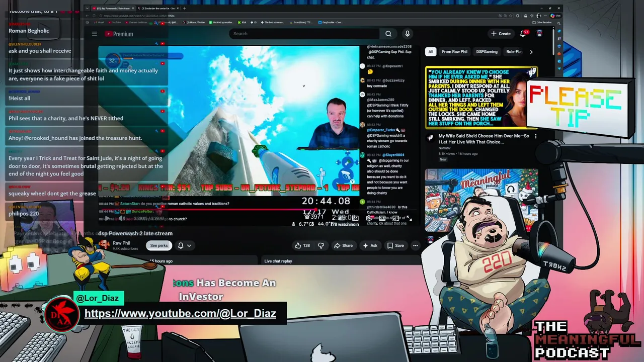Enter full screen in the player
Screen dimensions: 644x362
(409, 218)
